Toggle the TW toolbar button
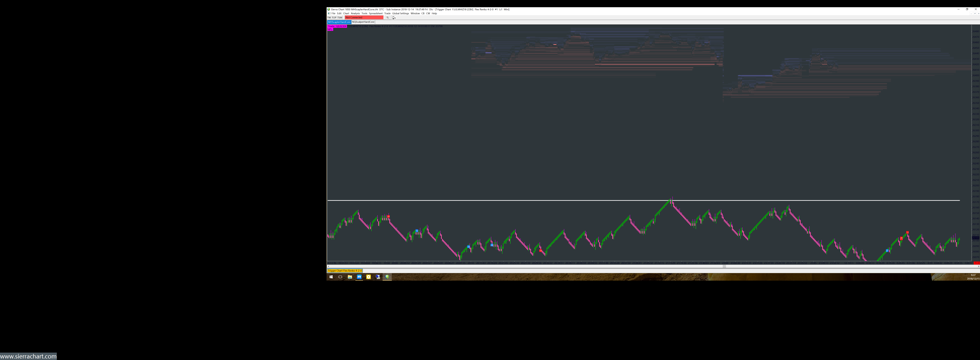This screenshot has width=980, height=360. click(x=329, y=17)
